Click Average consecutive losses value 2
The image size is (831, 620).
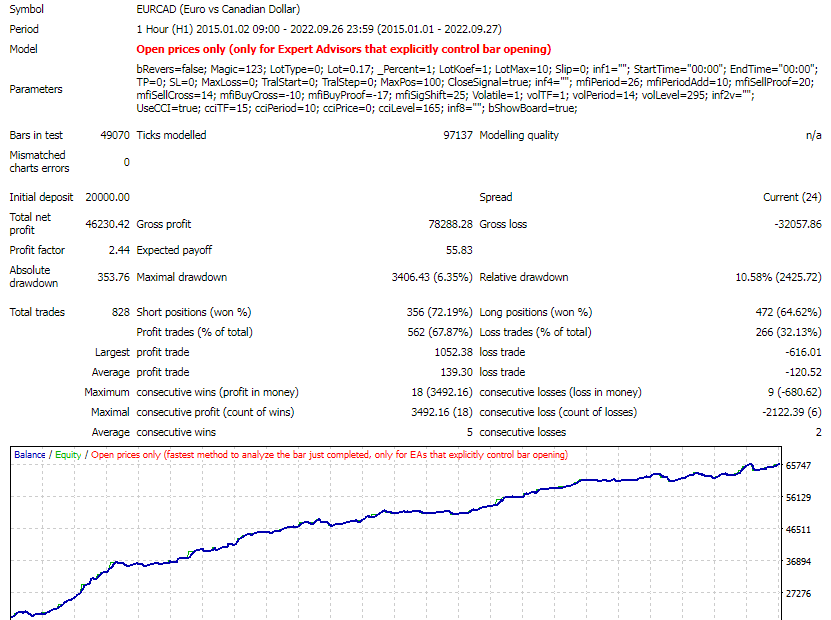[x=818, y=432]
